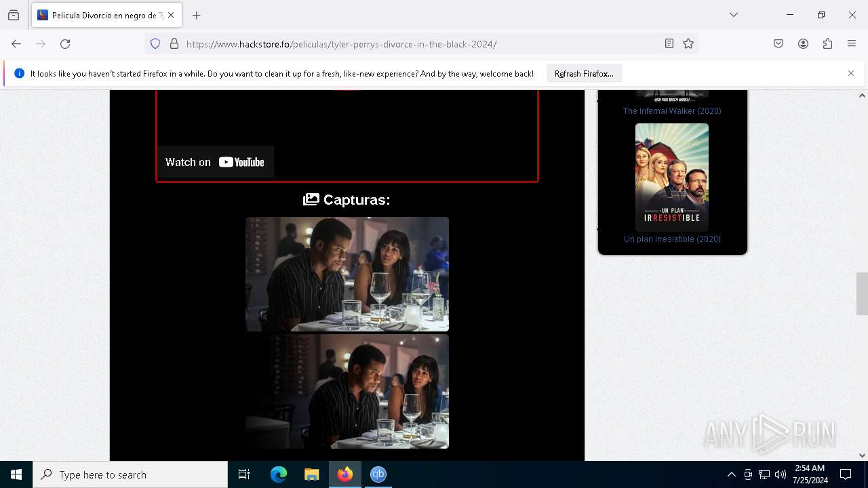This screenshot has width=868, height=488.
Task: Open extensions puzzle icon
Action: (827, 44)
